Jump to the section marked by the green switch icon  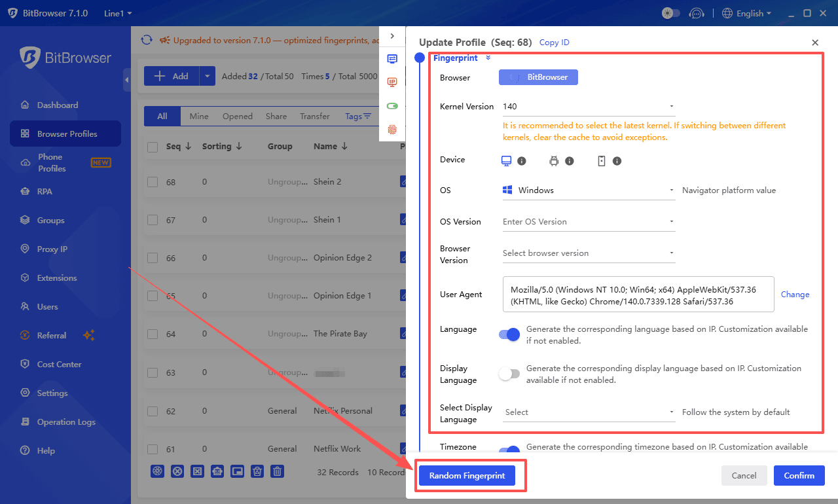392,105
